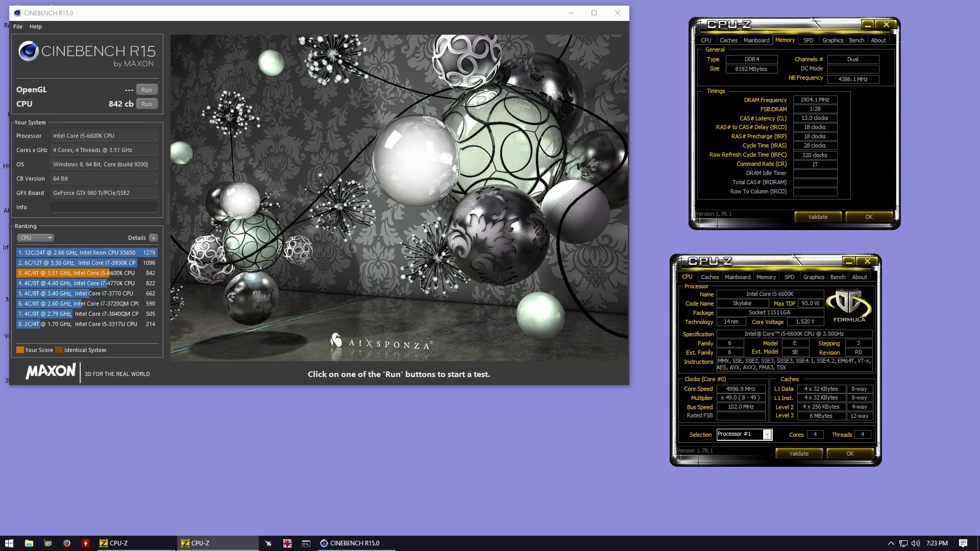This screenshot has height=551, width=980.
Task: Open Mainboard tab in lower CPU-Z window
Action: (738, 277)
